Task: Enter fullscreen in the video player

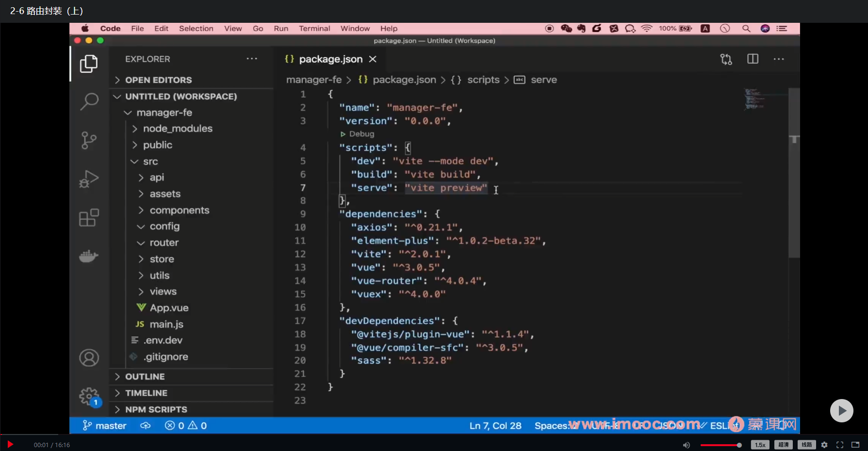Action: 840,445
